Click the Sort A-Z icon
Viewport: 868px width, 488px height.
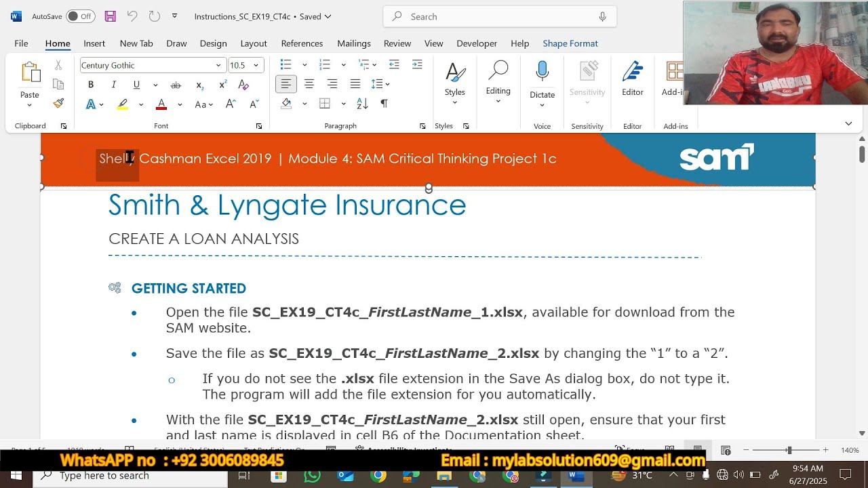(362, 104)
